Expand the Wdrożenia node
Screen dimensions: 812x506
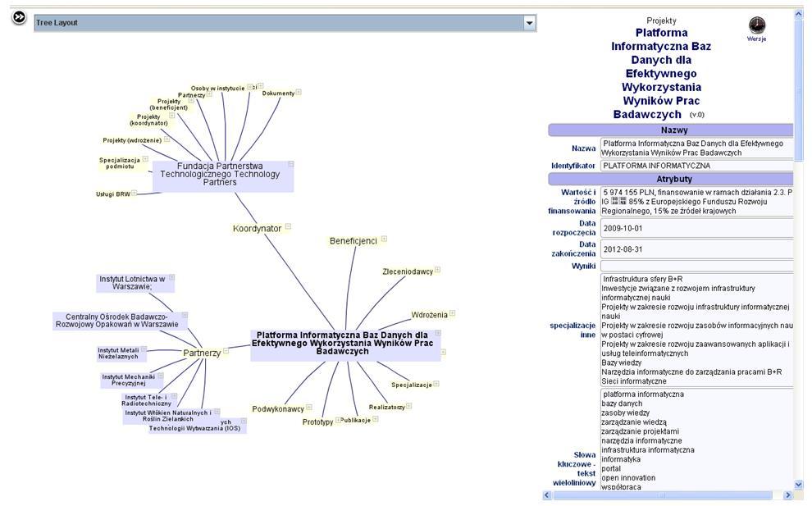point(452,312)
